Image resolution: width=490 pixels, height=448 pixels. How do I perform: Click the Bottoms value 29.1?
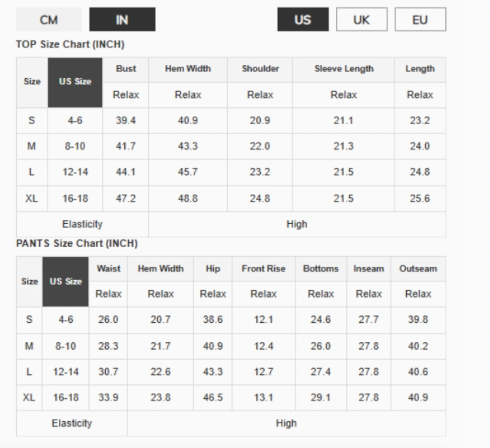[321, 397]
